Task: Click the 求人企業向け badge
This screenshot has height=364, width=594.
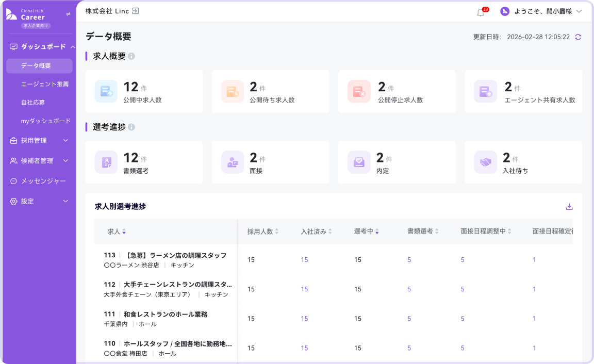Action: point(36,26)
